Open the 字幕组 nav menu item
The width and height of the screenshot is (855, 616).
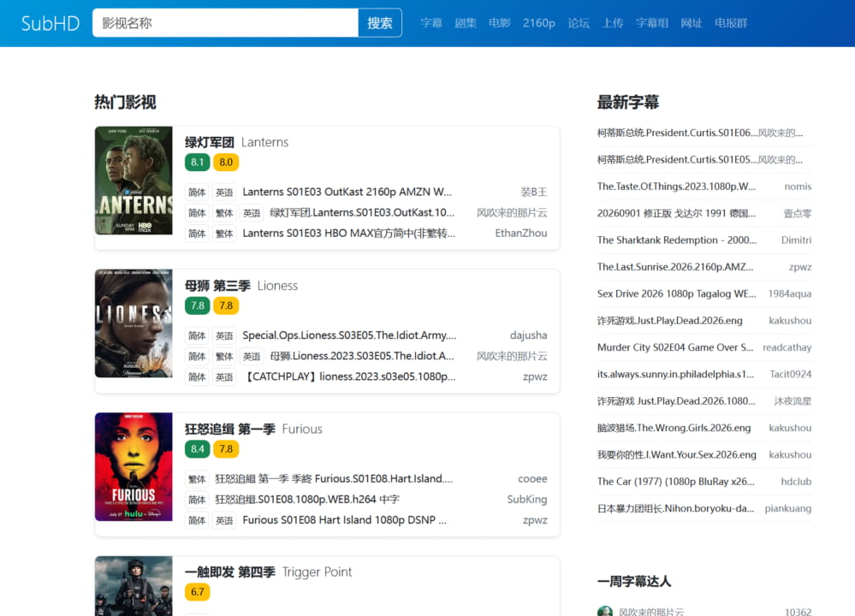click(652, 23)
